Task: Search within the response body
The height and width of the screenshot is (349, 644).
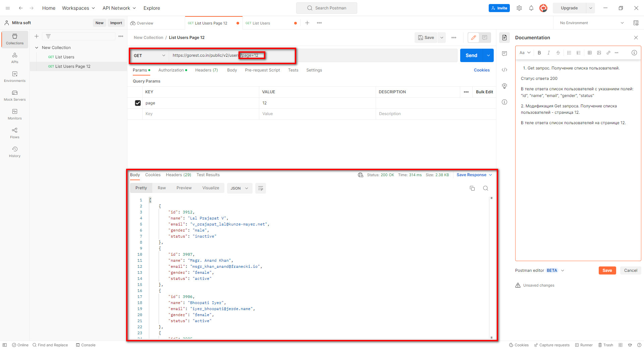Action: coord(485,188)
